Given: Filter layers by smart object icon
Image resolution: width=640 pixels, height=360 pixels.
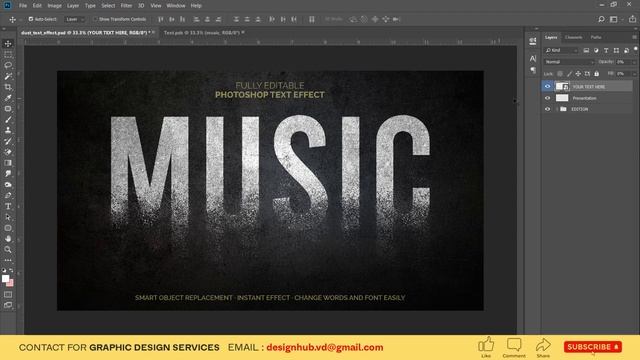Looking at the screenshot, I should coord(626,50).
